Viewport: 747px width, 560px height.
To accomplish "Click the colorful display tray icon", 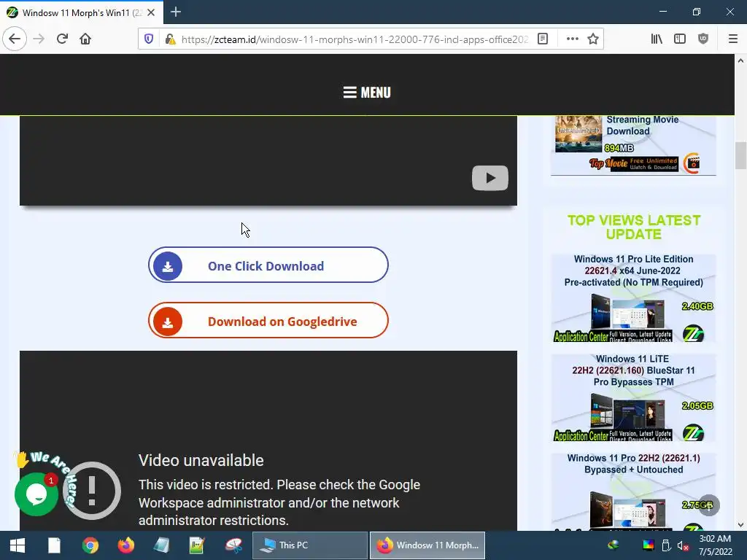I will [649, 545].
